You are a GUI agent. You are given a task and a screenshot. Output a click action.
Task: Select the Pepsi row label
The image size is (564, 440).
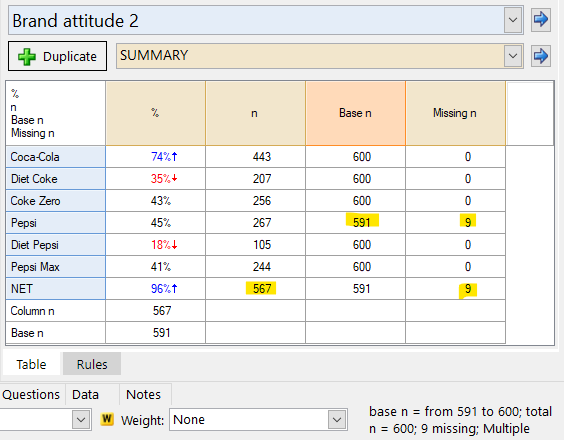pyautogui.click(x=55, y=223)
